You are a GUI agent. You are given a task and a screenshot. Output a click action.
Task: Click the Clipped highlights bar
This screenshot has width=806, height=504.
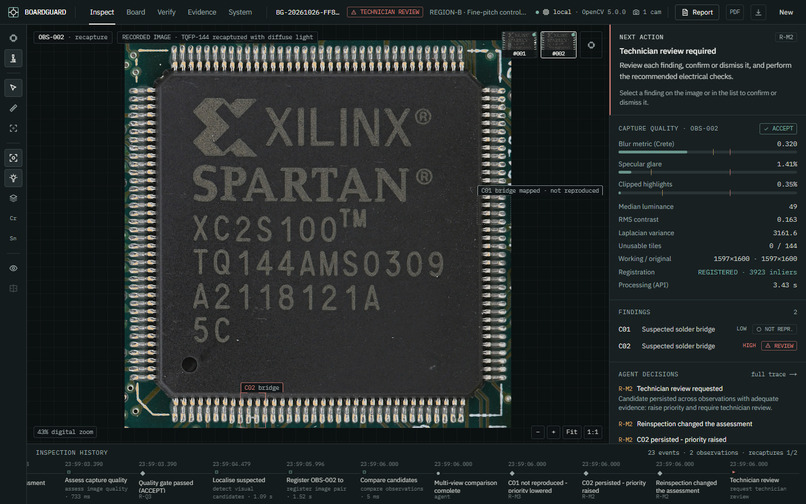click(x=707, y=193)
